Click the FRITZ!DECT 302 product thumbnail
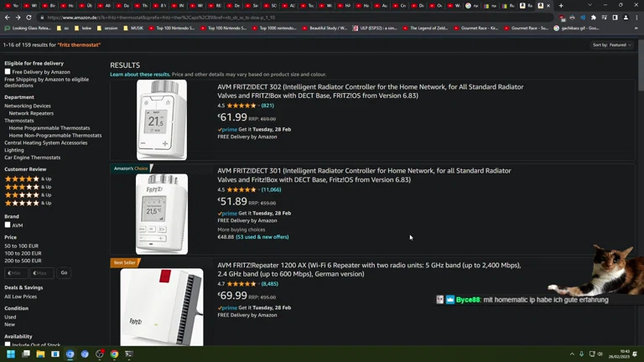Screen dimensions: 644x362 coord(162,119)
